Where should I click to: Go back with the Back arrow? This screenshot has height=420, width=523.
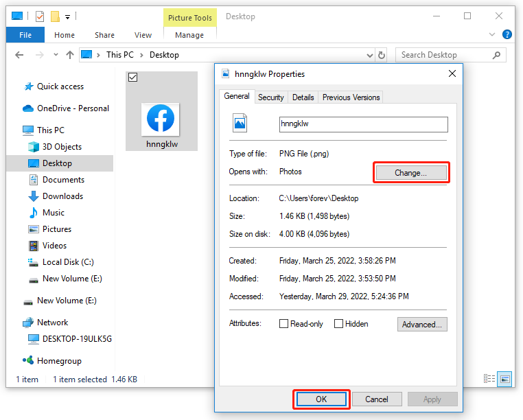coord(19,55)
